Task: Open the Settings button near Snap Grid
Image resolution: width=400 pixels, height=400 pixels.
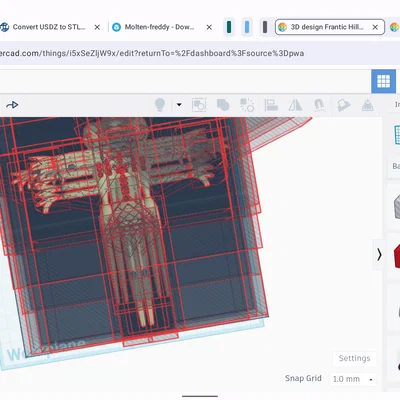Action: click(x=354, y=358)
